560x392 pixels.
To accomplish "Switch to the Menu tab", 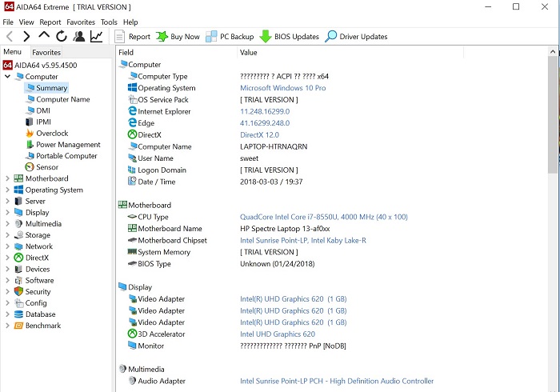I will point(13,52).
